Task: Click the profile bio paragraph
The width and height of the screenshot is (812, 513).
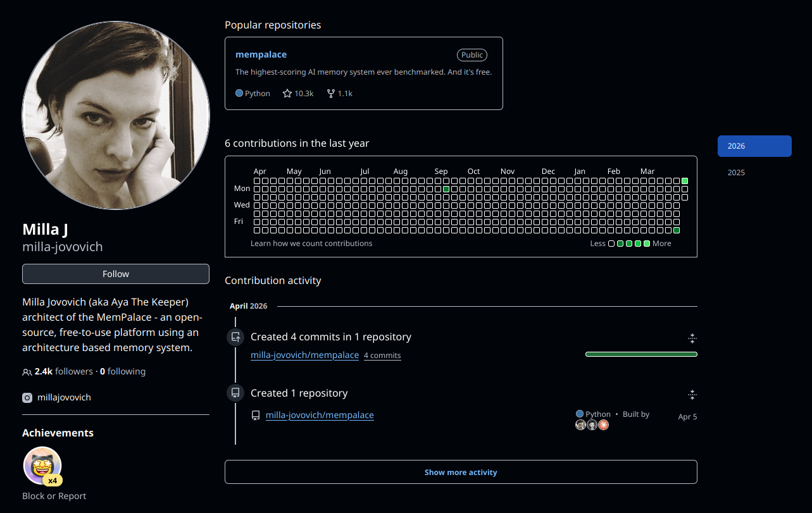Action: (x=112, y=324)
